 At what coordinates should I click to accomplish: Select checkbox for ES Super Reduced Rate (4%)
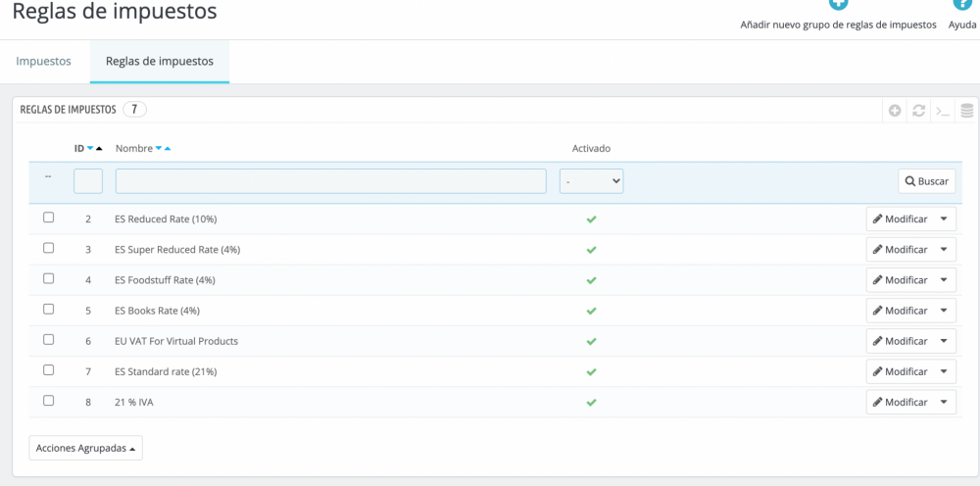(48, 248)
